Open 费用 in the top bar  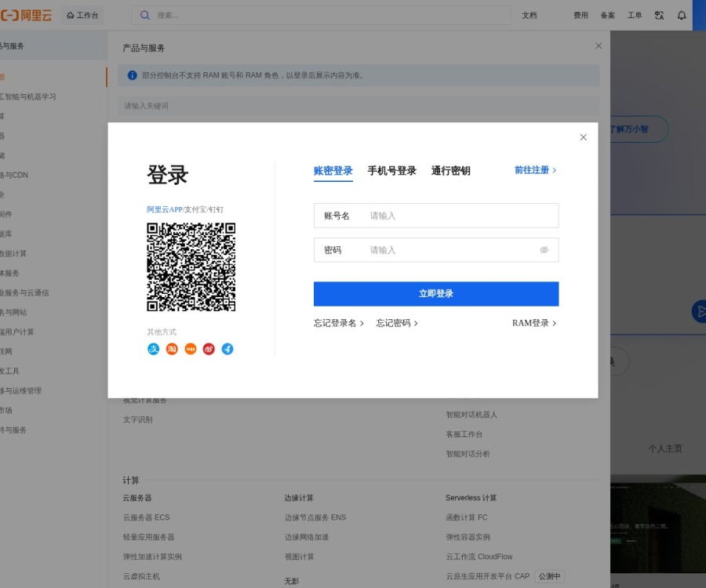click(580, 16)
